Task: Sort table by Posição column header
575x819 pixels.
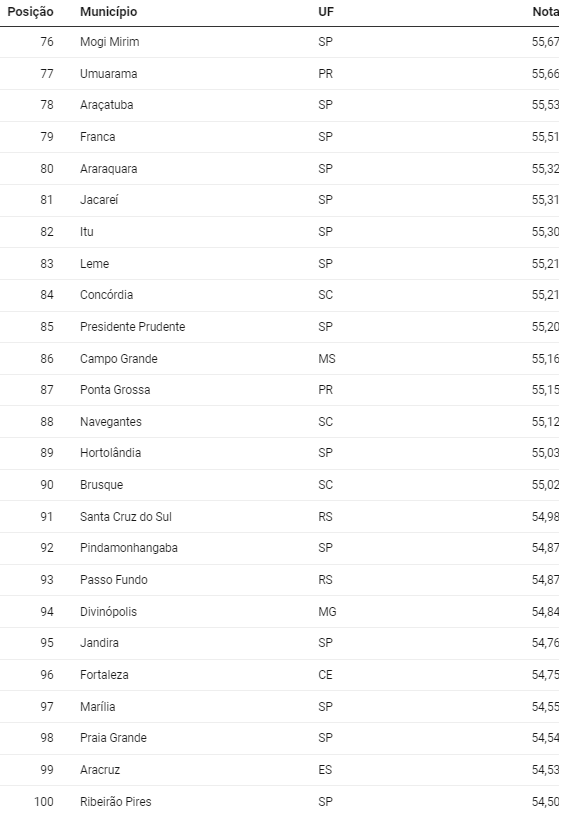Action: point(30,11)
